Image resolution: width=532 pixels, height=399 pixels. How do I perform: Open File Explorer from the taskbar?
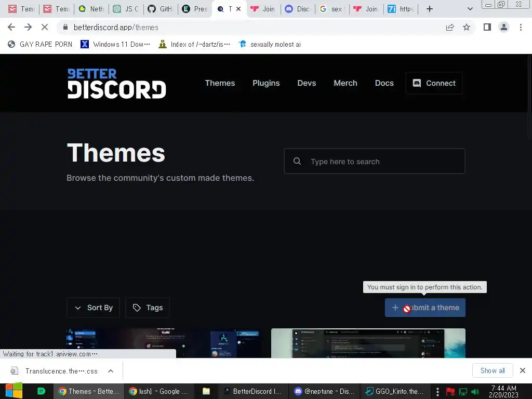(206, 391)
